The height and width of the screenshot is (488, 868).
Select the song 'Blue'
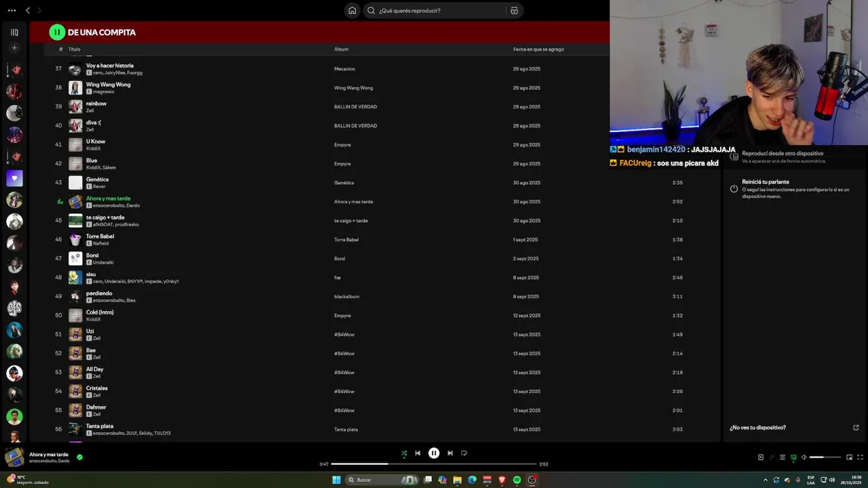coord(92,161)
